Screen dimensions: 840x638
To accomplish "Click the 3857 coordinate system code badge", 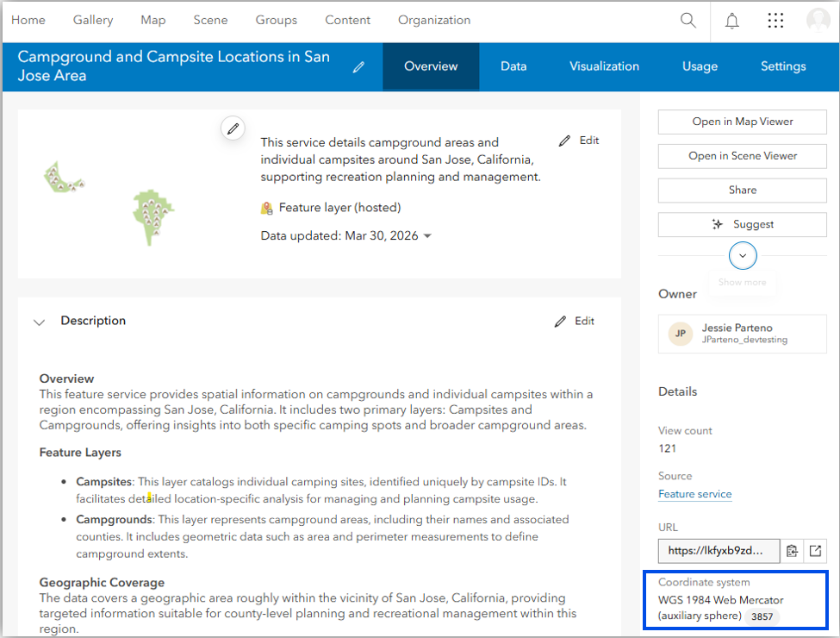I will (762, 616).
